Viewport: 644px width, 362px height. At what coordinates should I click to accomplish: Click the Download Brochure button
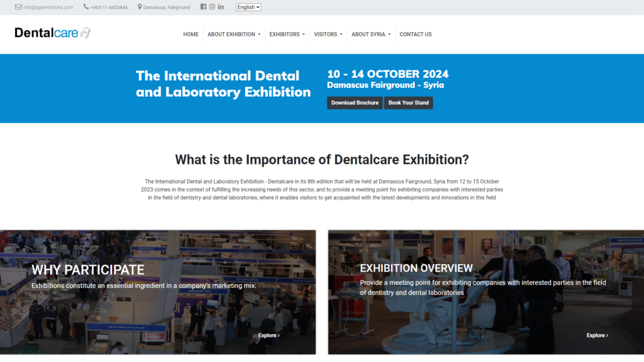coord(355,103)
